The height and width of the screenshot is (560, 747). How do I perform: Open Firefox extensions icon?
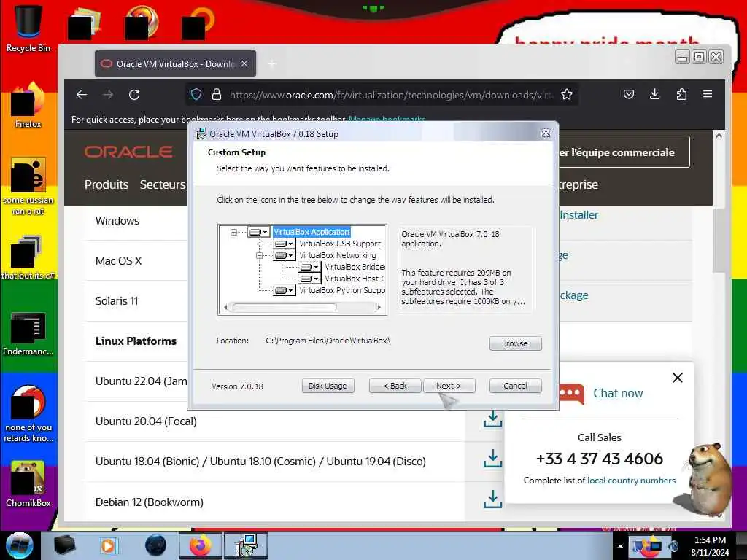681,94
